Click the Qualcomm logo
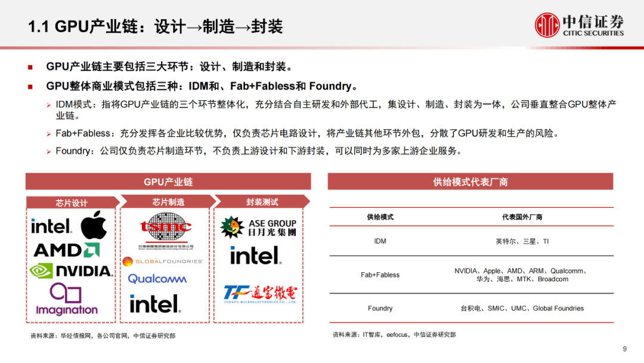The height and width of the screenshot is (363, 644). point(157,279)
